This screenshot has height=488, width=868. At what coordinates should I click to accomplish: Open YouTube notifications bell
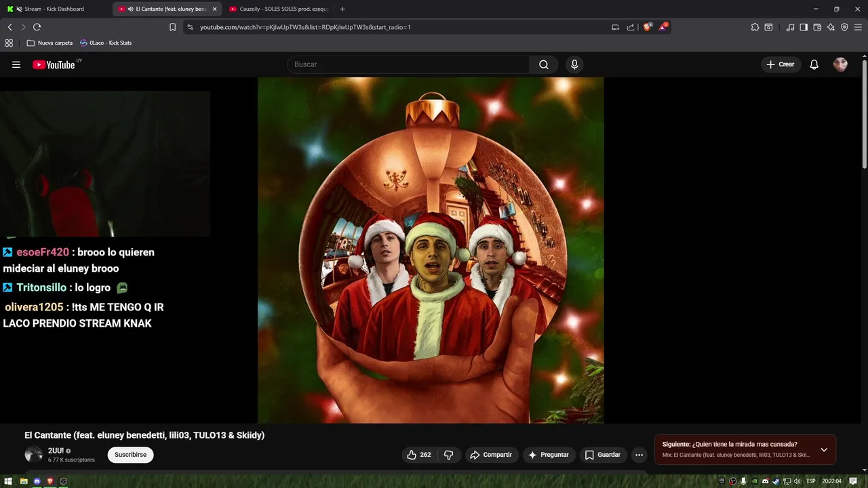click(x=814, y=64)
